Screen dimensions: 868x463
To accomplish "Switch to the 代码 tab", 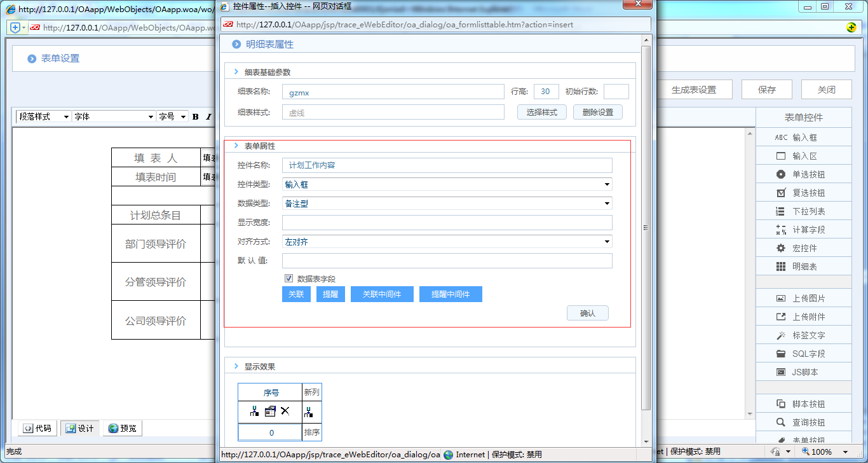I will click(x=37, y=428).
